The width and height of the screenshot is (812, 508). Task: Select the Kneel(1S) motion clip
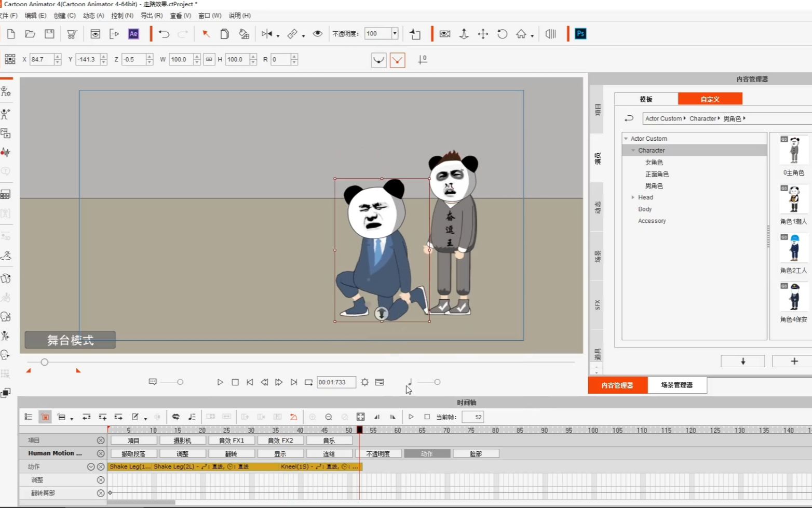click(320, 466)
